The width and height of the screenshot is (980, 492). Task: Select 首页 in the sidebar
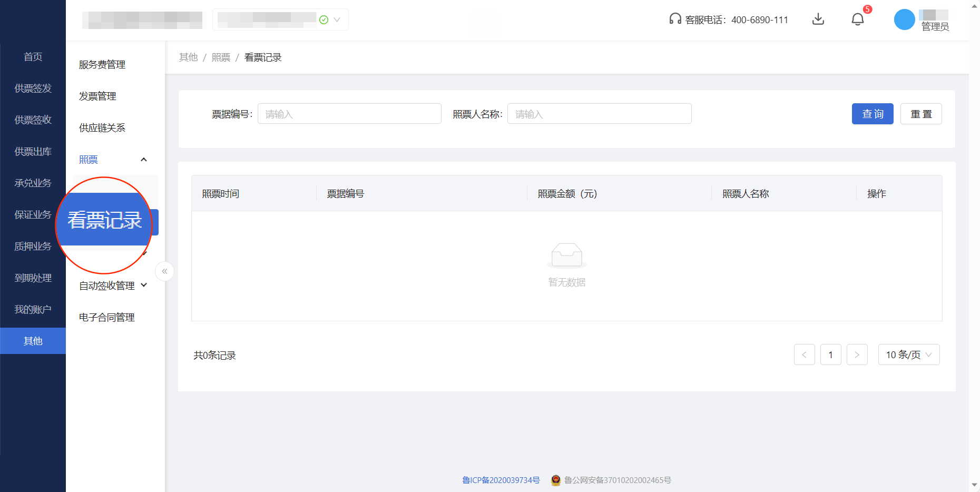tap(33, 56)
